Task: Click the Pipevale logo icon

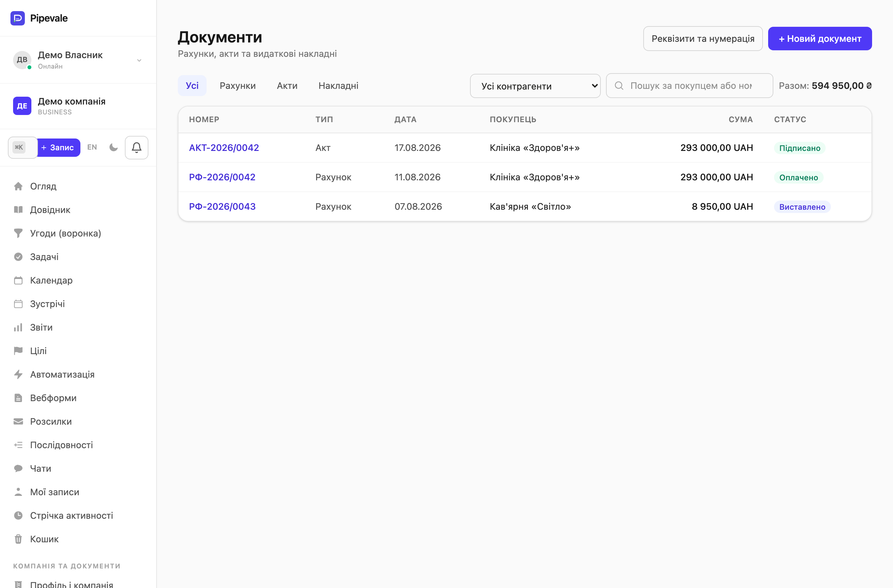Action: coord(18,18)
